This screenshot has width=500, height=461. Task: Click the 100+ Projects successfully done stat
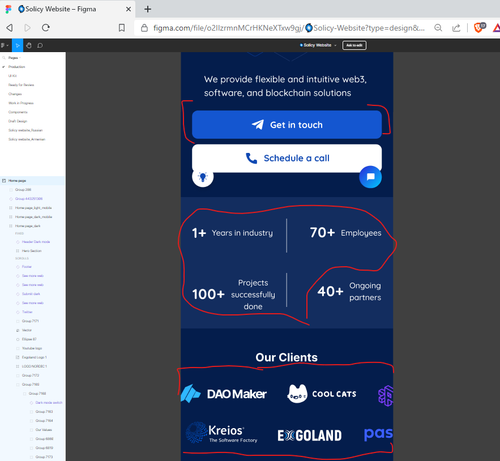[x=234, y=294]
